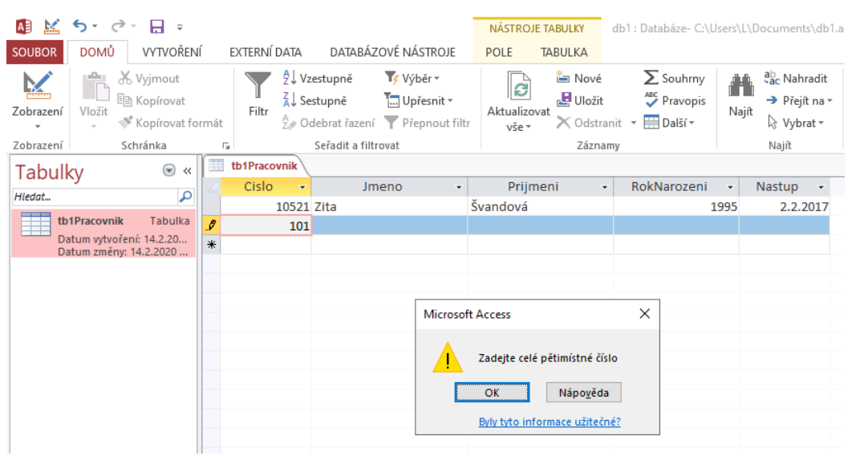868x456 pixels.
Task: Open the SOUBOR file tab
Action: [34, 52]
